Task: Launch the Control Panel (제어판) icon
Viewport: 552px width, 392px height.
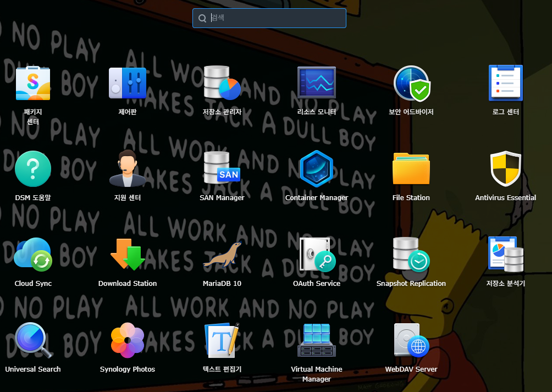Action: [x=128, y=84]
